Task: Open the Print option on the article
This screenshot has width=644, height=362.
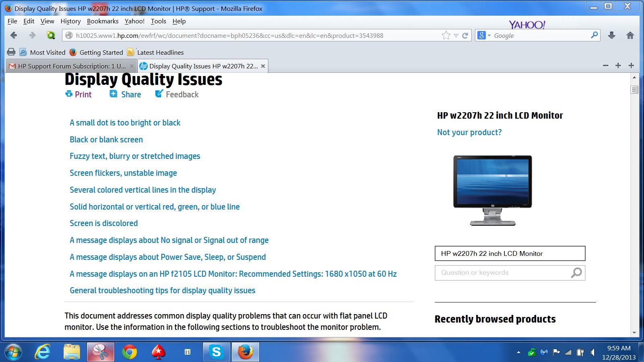Action: click(78, 94)
